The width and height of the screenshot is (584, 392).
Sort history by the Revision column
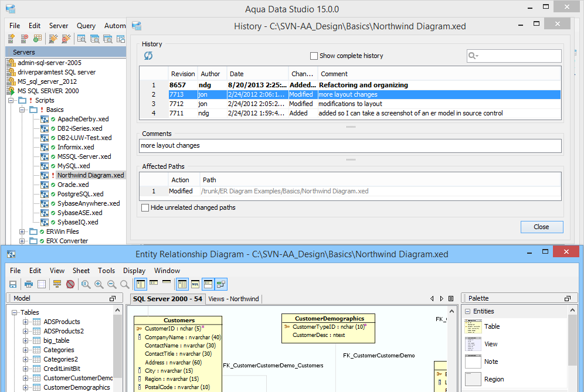pyautogui.click(x=183, y=74)
